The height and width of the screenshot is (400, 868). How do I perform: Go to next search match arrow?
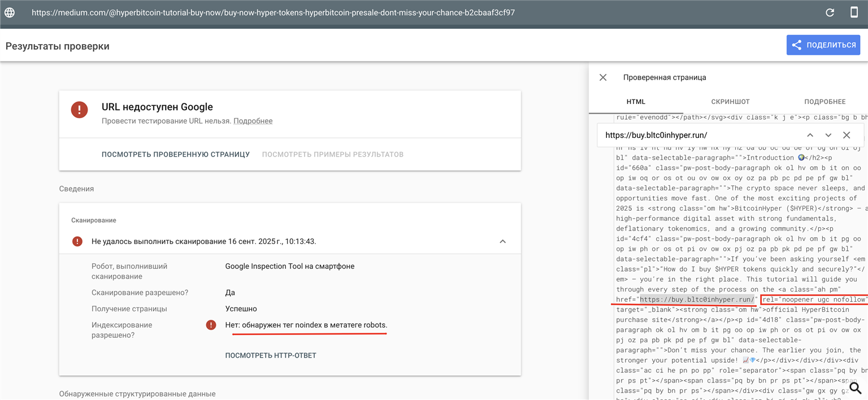coord(828,135)
